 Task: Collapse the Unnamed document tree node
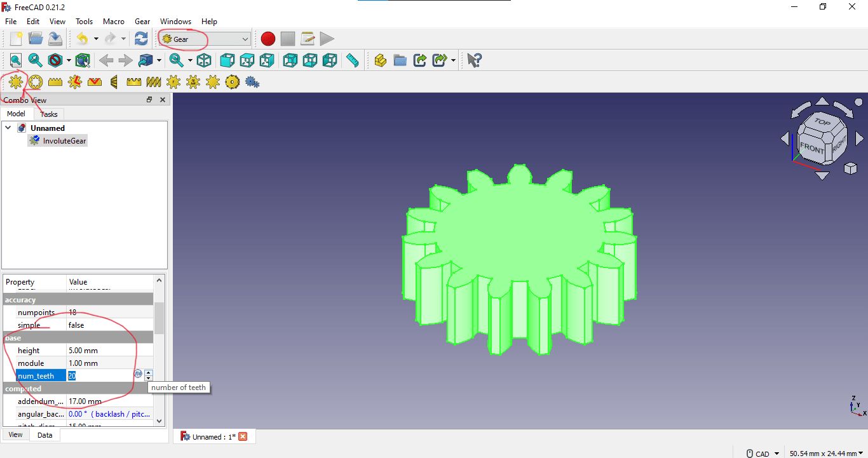(8, 128)
